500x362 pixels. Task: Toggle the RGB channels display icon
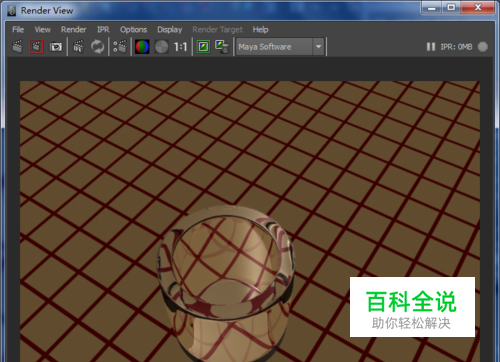142,47
